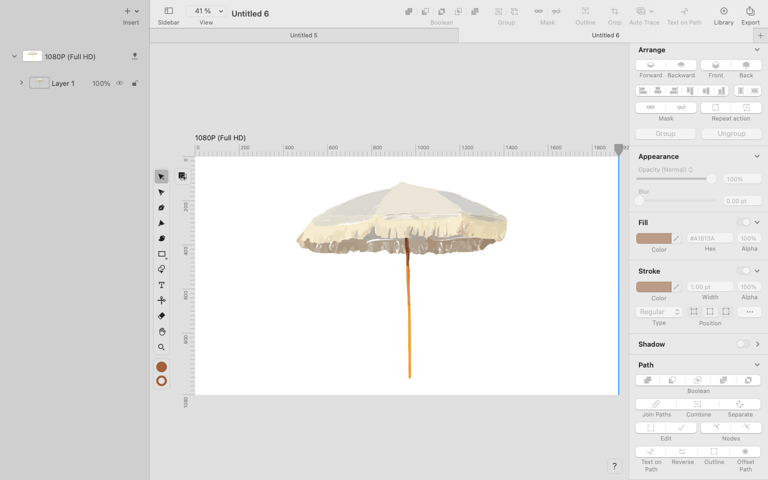Select the Rectangle shape tool
Screen dimensions: 768x480
[162, 254]
